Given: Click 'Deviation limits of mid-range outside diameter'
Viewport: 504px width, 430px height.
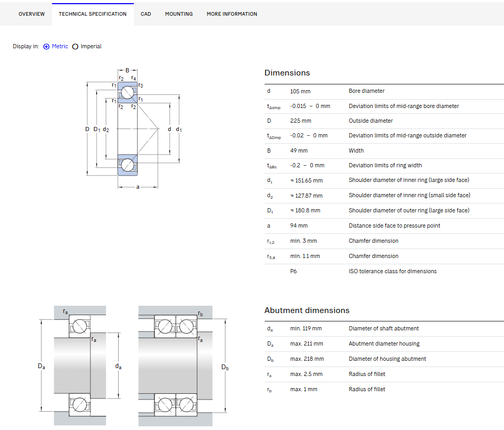Looking at the screenshot, I should pos(407,135).
